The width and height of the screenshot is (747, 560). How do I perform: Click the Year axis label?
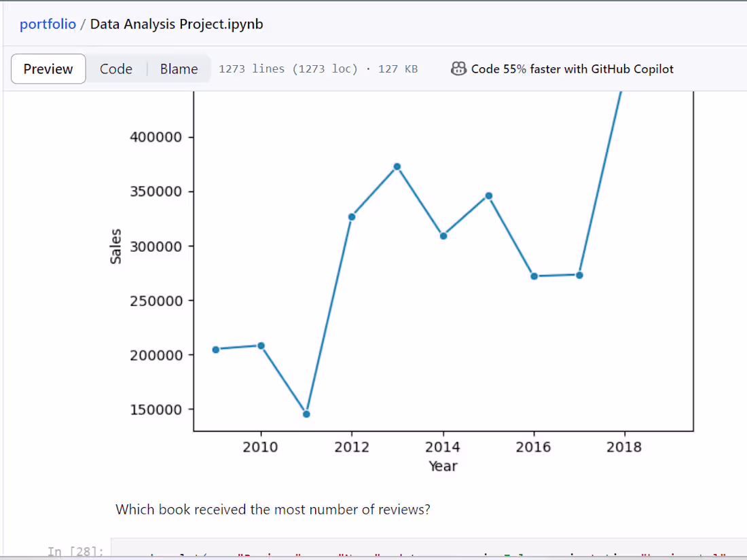click(x=443, y=466)
